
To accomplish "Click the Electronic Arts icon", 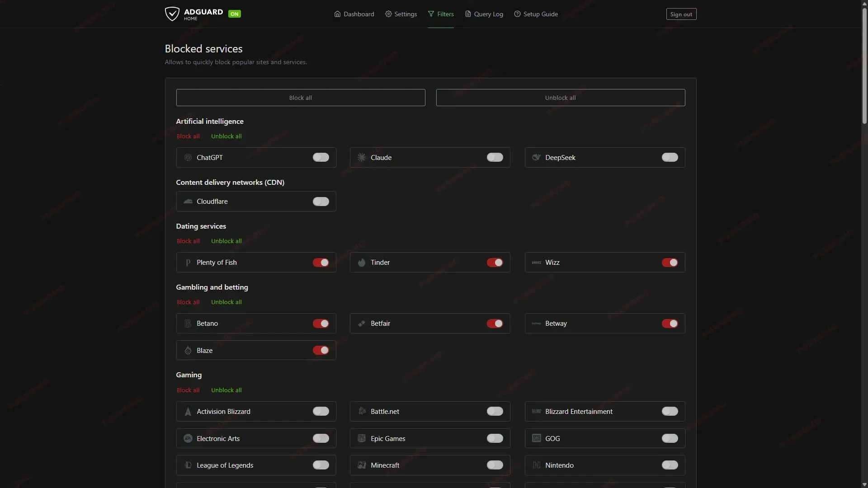I will [188, 438].
